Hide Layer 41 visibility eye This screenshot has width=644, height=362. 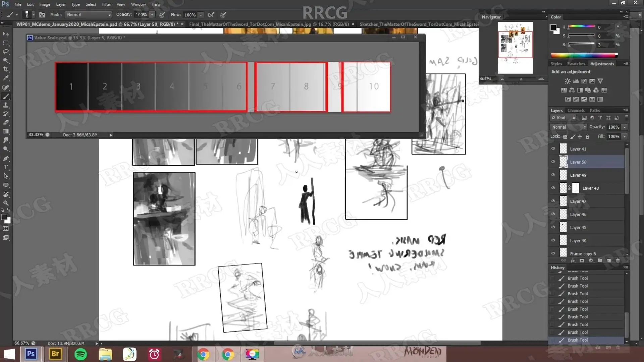click(x=553, y=149)
